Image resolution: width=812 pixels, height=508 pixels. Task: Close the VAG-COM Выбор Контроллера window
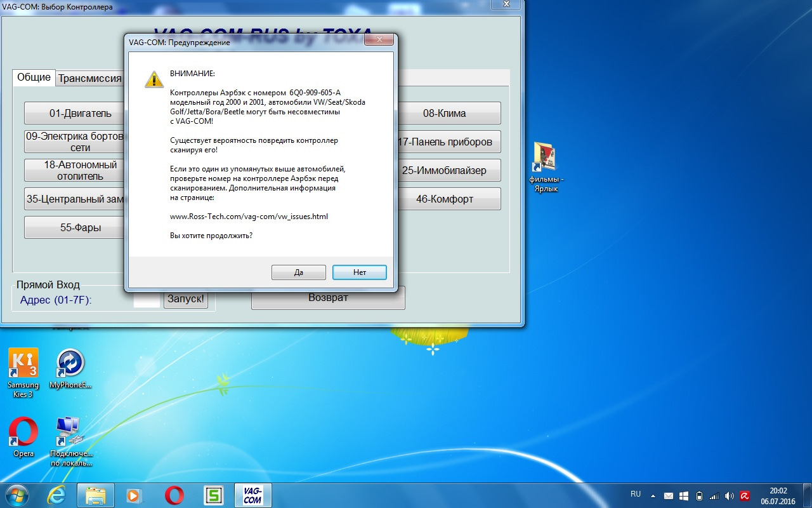pyautogui.click(x=506, y=4)
